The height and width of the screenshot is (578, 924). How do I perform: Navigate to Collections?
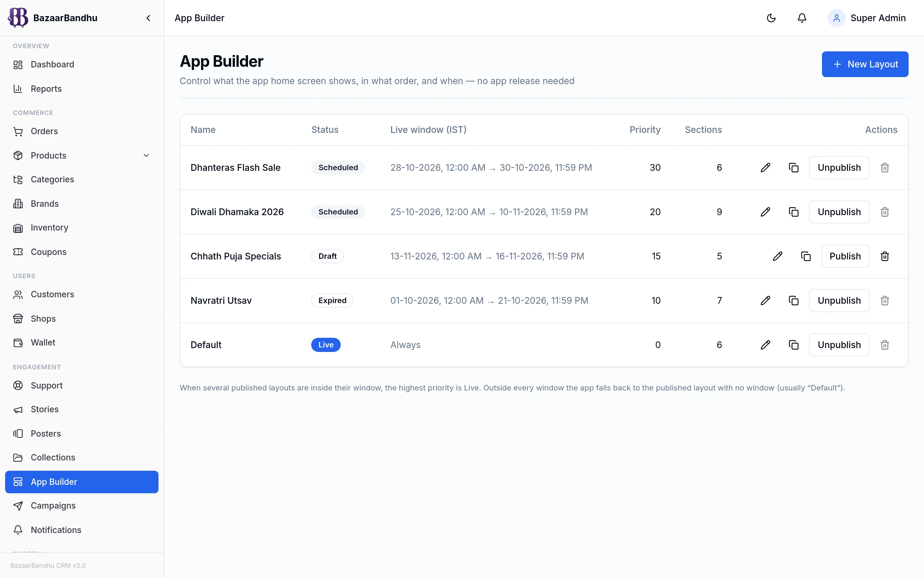(x=82, y=458)
